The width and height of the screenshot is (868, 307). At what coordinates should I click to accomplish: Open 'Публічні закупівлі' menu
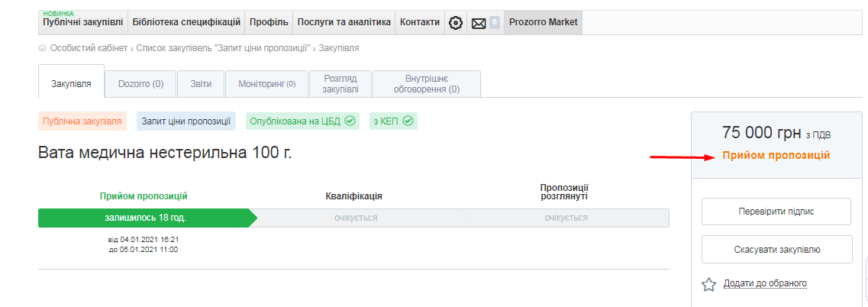82,23
